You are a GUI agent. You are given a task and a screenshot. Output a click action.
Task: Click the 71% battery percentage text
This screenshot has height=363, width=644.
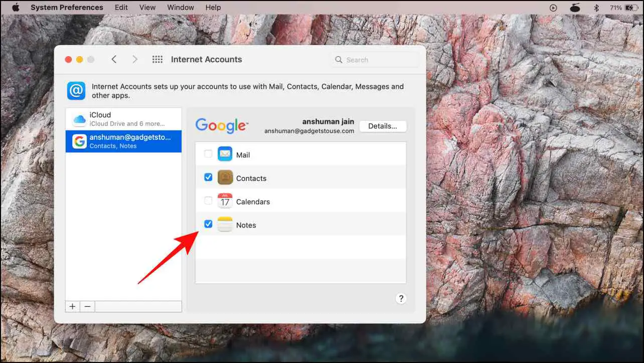pos(616,8)
